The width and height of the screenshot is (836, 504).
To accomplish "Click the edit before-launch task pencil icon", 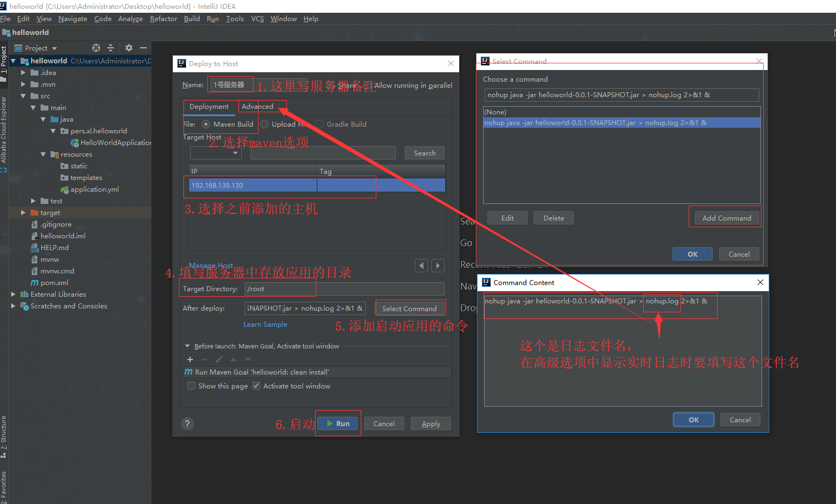I will coord(219,360).
